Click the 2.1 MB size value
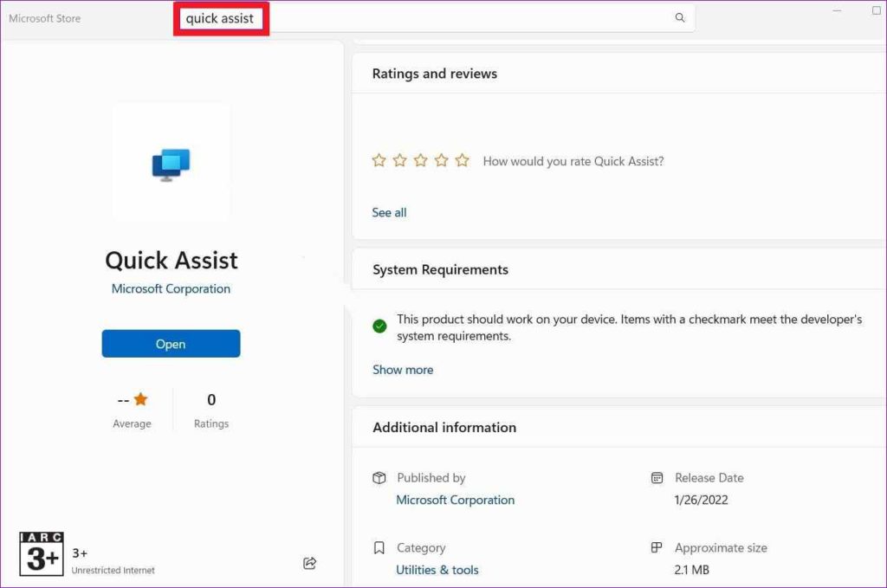This screenshot has width=887, height=588. tap(691, 570)
